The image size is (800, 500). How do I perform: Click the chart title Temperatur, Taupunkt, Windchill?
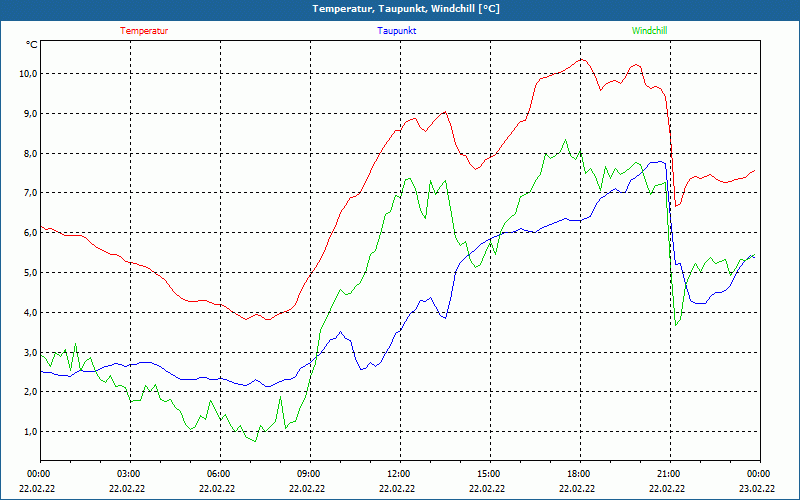click(x=406, y=9)
